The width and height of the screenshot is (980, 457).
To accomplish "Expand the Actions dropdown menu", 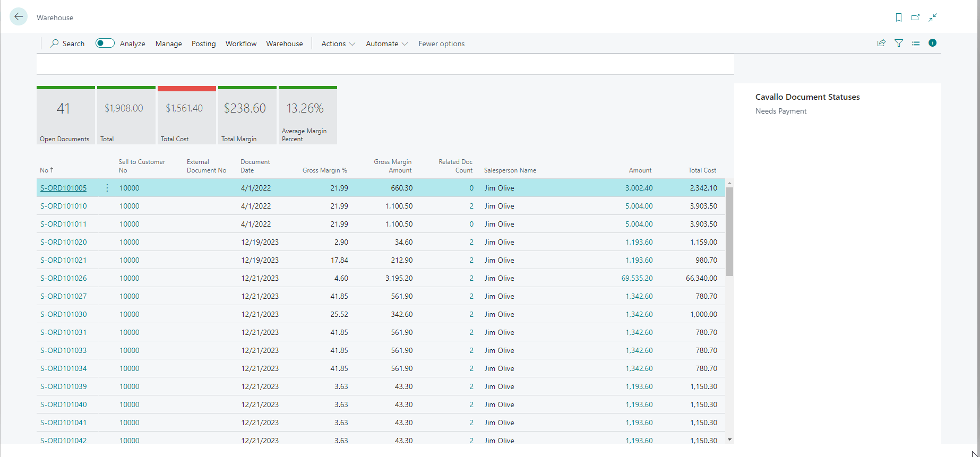I will [338, 44].
